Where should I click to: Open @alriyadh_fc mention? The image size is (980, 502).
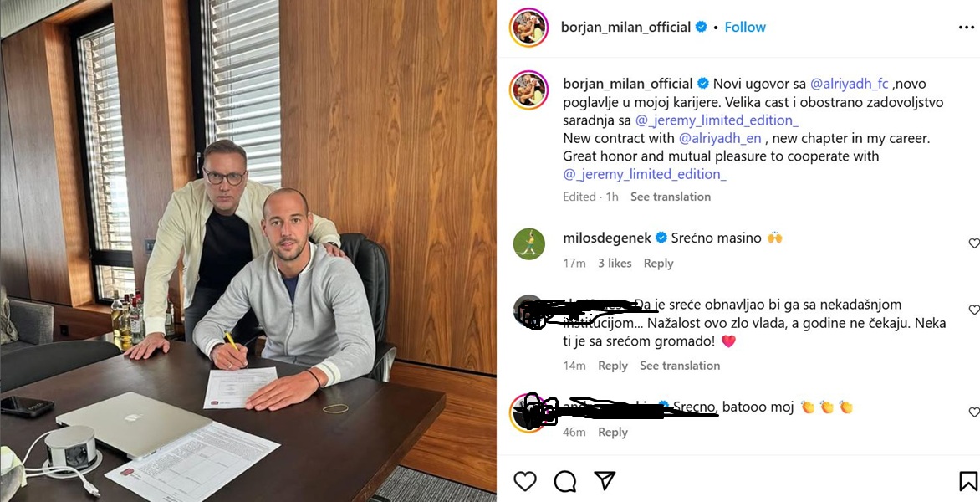(850, 84)
